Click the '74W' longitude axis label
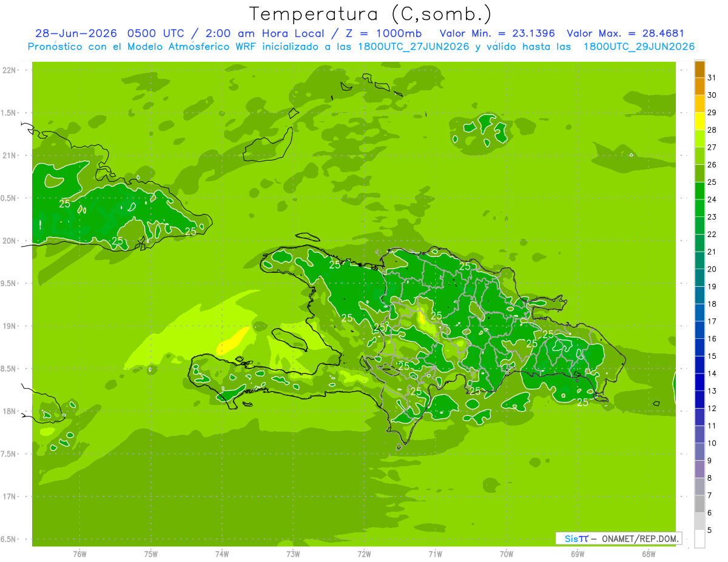Screen dimensions: 728x562 pyautogui.click(x=222, y=554)
